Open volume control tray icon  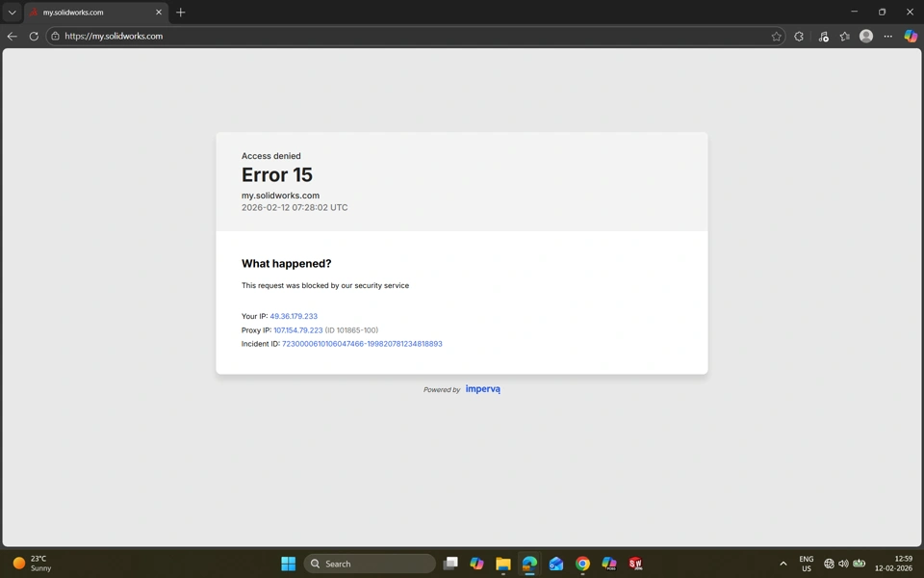click(843, 564)
